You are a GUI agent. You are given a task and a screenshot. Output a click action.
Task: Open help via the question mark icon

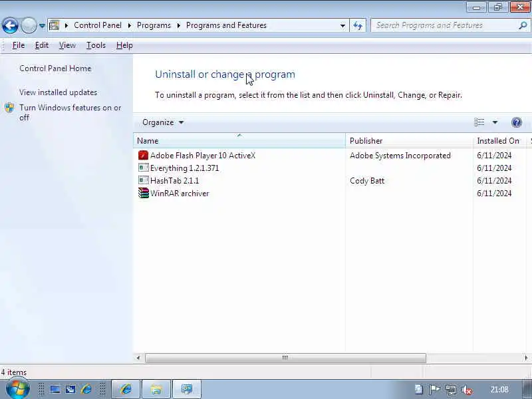click(x=517, y=122)
